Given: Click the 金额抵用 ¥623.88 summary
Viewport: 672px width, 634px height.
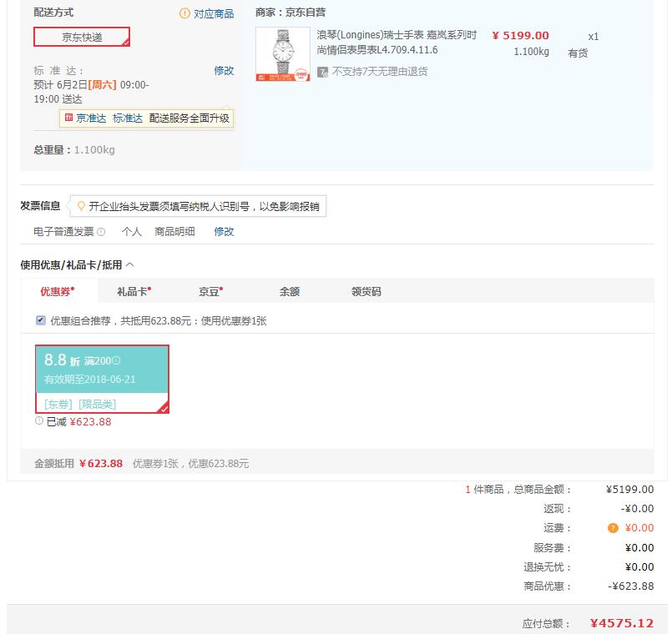Looking at the screenshot, I should 78,464.
